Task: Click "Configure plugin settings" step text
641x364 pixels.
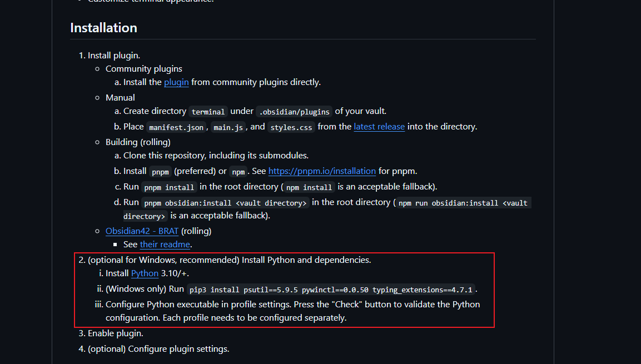Action: 178,349
